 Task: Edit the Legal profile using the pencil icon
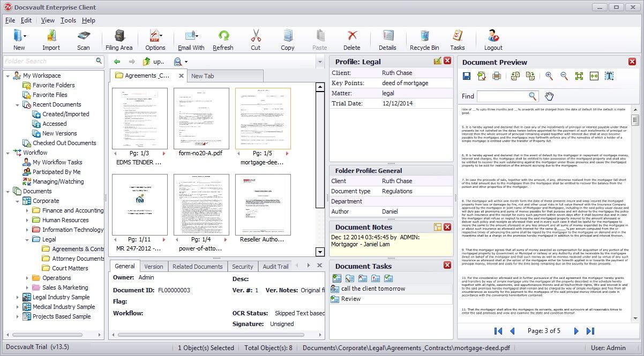click(x=438, y=61)
